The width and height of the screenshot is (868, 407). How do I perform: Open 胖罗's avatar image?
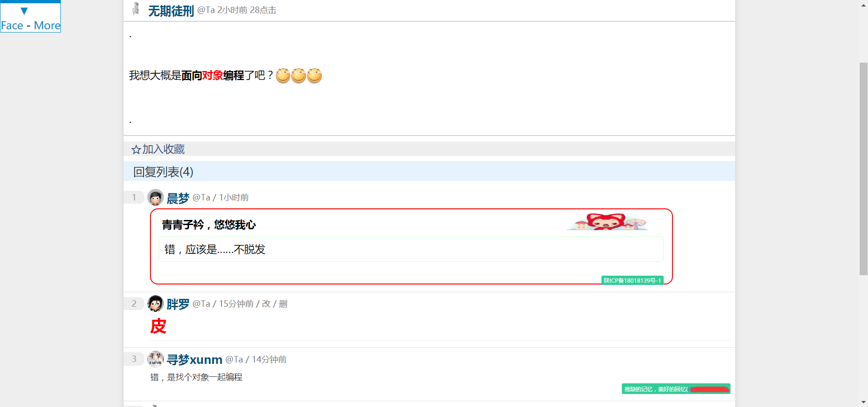pyautogui.click(x=156, y=304)
